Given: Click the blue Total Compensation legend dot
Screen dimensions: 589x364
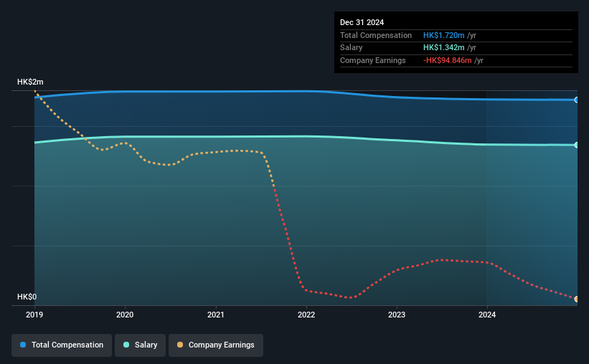Looking at the screenshot, I should pos(23,345).
